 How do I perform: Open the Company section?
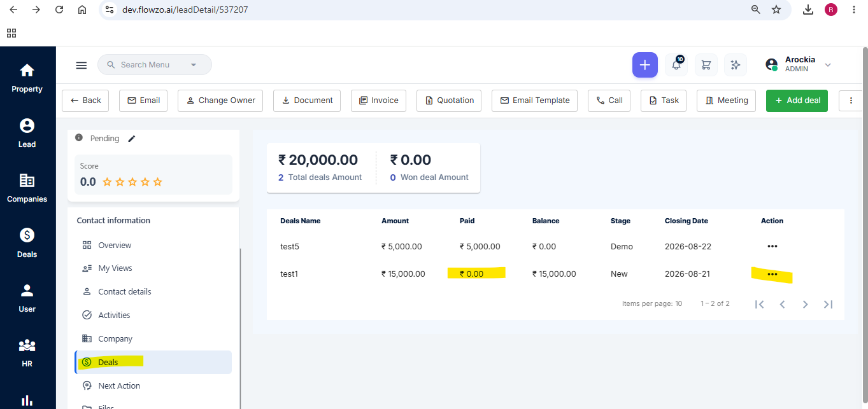pyautogui.click(x=115, y=339)
